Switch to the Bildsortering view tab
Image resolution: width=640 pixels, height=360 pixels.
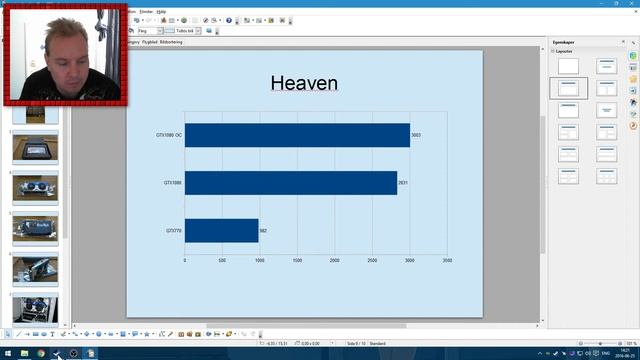171,42
